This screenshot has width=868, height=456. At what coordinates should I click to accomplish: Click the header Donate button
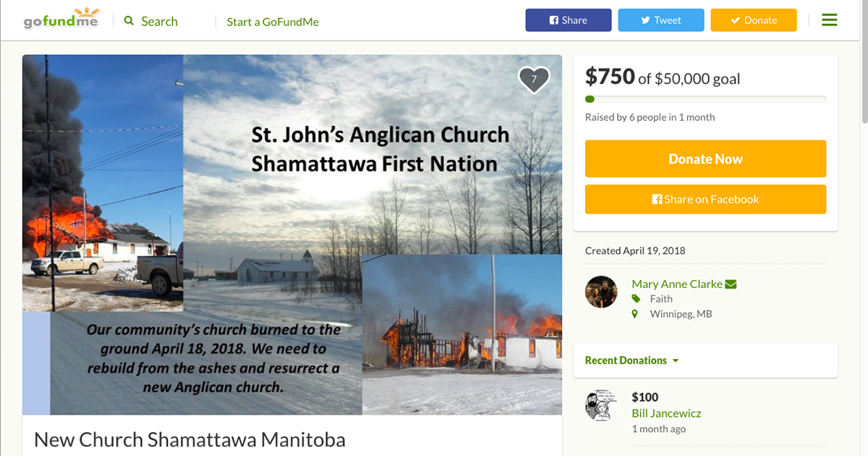pyautogui.click(x=754, y=20)
